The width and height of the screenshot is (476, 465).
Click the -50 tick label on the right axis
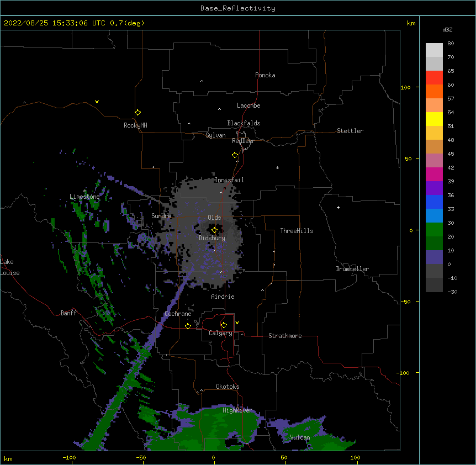[405, 302]
